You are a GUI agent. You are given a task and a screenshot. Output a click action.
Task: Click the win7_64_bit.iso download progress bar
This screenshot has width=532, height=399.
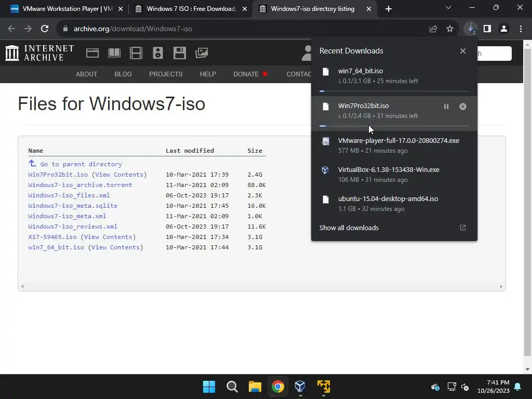394,91
